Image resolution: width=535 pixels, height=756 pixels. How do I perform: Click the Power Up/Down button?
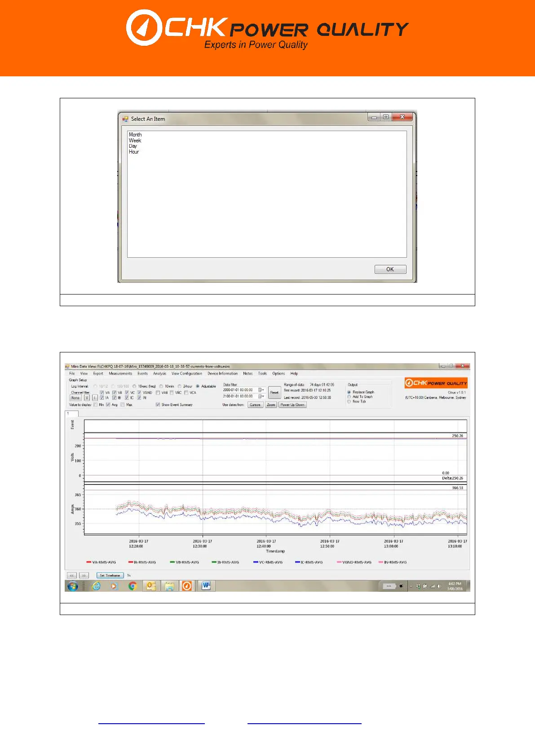pos(292,404)
